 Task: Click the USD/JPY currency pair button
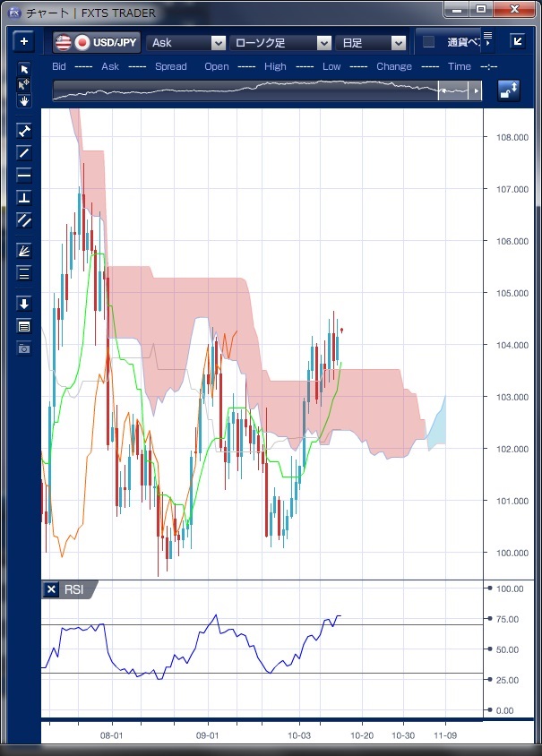coord(97,42)
